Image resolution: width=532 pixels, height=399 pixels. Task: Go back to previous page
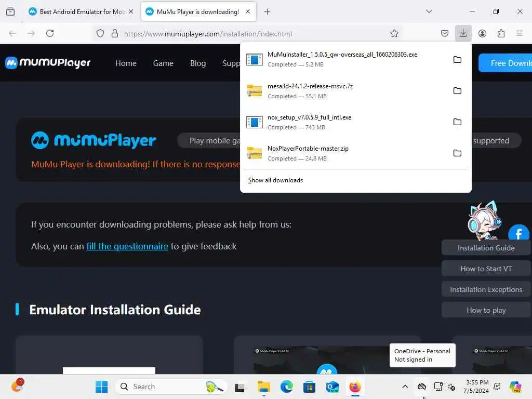pyautogui.click(x=12, y=33)
